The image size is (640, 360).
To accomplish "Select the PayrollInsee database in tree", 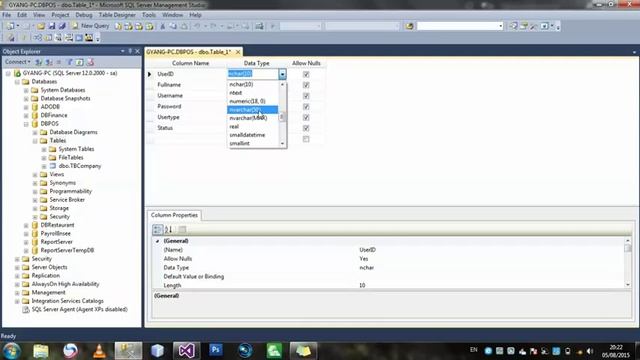I will coord(56,233).
